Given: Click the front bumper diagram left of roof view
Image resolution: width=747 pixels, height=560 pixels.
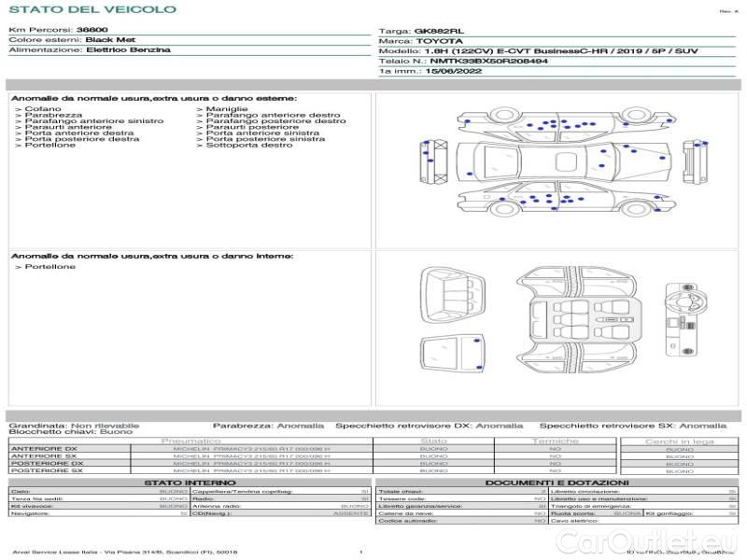Looking at the screenshot, I should pyautogui.click(x=433, y=161).
